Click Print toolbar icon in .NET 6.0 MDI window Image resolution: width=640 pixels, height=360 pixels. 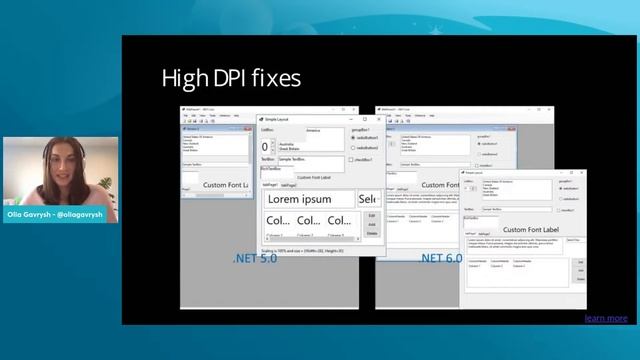click(397, 121)
